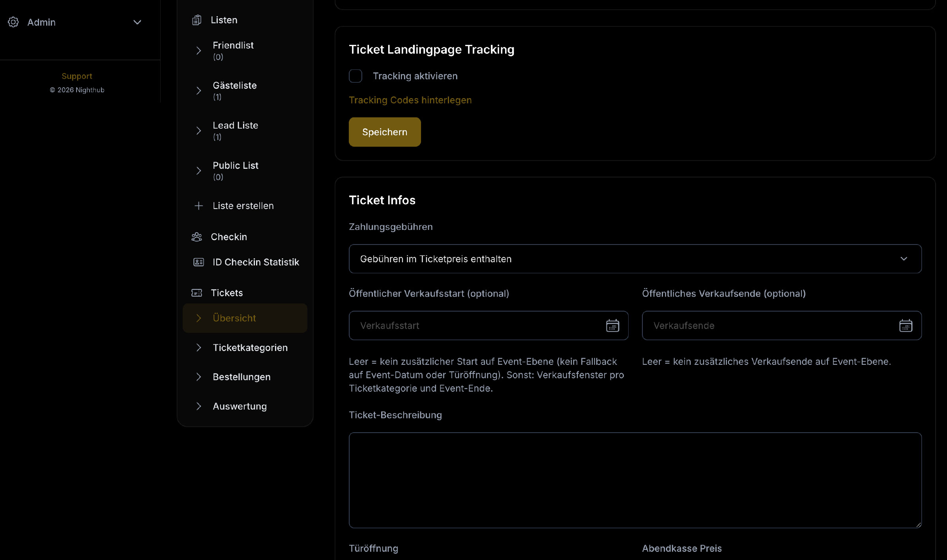Expand the Ticketkategorien entry
947x560 pixels.
coord(250,347)
